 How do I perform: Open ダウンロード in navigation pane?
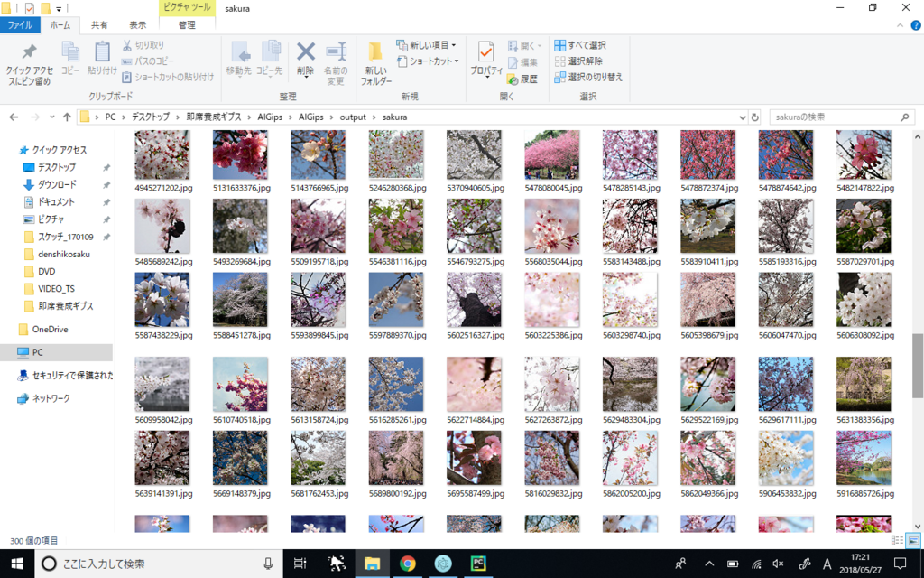(x=57, y=184)
